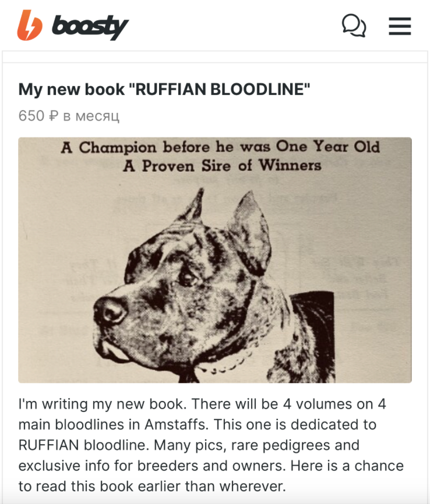
Task: Open the messages chat bubble icon
Action: point(354,26)
